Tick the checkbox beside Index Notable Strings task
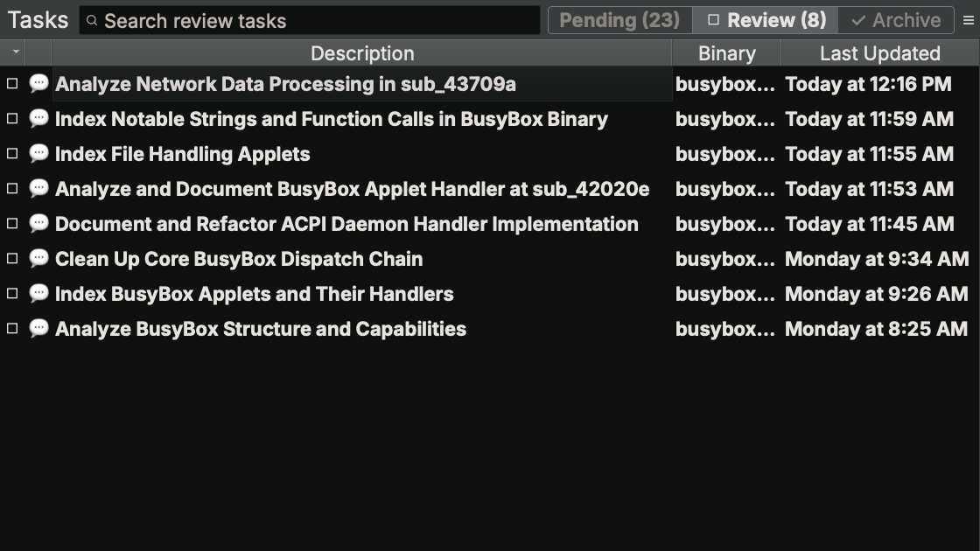980x551 pixels. click(12, 119)
